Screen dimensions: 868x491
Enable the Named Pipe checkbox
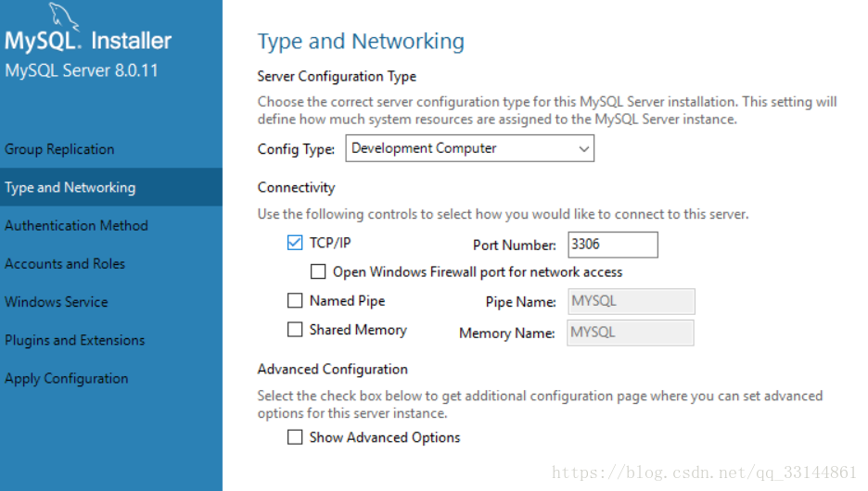[x=295, y=300]
